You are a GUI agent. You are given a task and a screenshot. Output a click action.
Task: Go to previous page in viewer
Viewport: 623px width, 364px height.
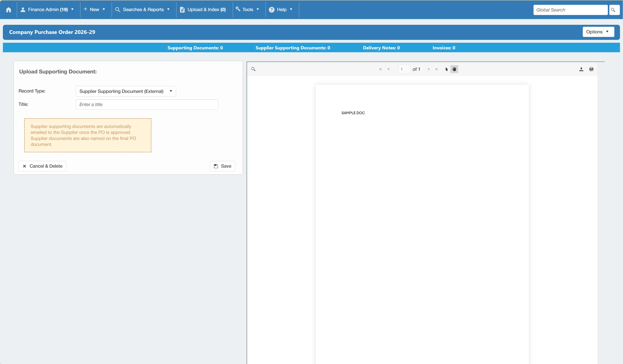tap(388, 69)
